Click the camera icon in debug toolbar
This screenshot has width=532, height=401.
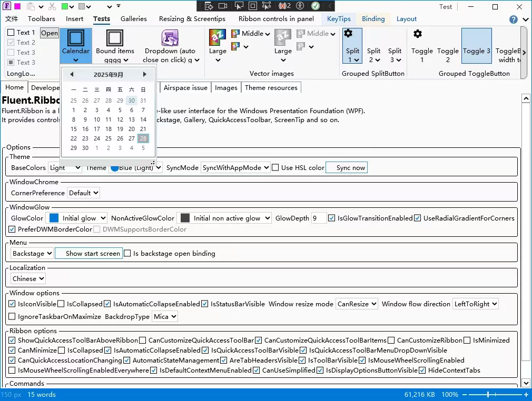(x=223, y=6)
